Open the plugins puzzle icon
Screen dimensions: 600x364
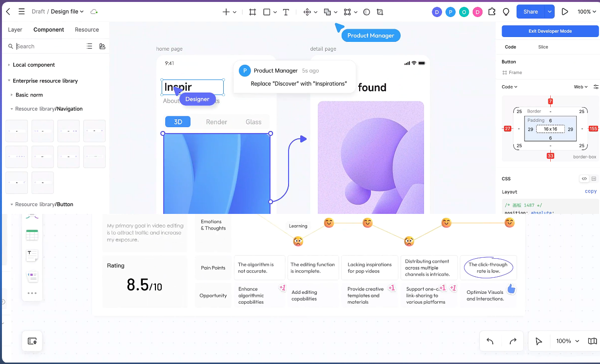[492, 12]
